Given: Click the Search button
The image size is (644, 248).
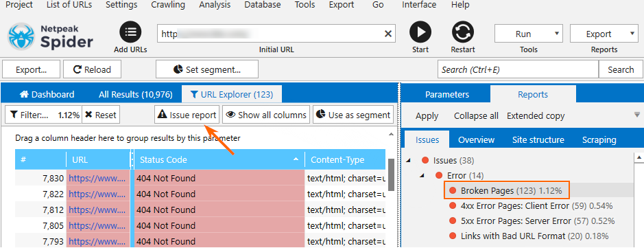Looking at the screenshot, I should coord(621,69).
